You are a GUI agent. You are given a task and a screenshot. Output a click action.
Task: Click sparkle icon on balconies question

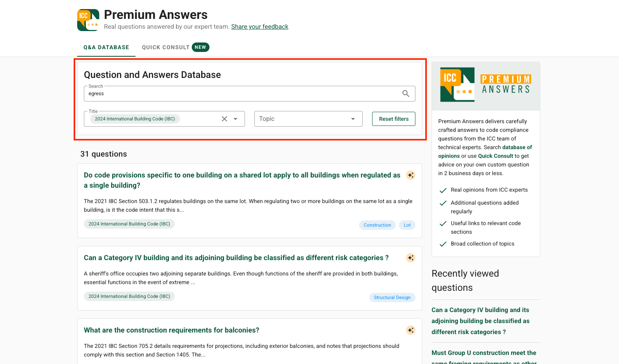click(x=411, y=330)
